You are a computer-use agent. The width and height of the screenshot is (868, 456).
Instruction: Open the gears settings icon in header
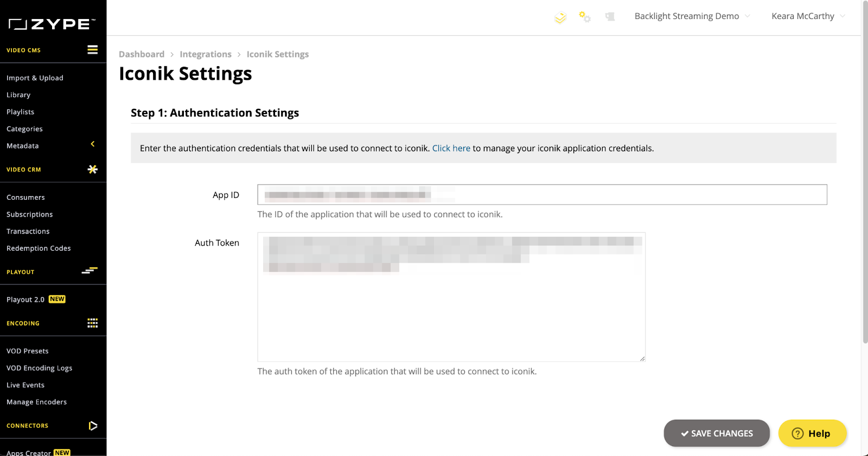pyautogui.click(x=585, y=17)
